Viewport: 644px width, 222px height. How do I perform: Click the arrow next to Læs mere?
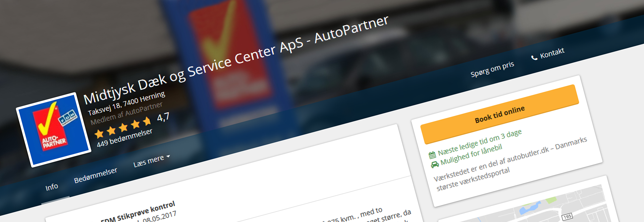pos(168,156)
